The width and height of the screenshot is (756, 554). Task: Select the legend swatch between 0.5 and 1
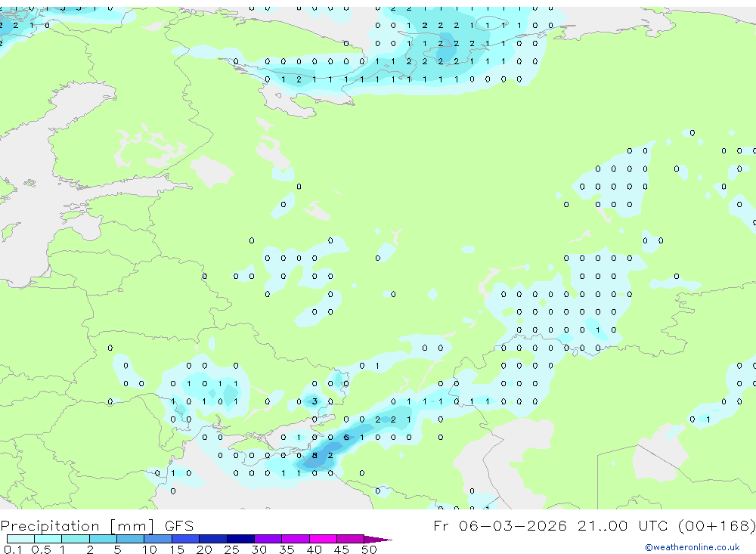click(x=48, y=539)
